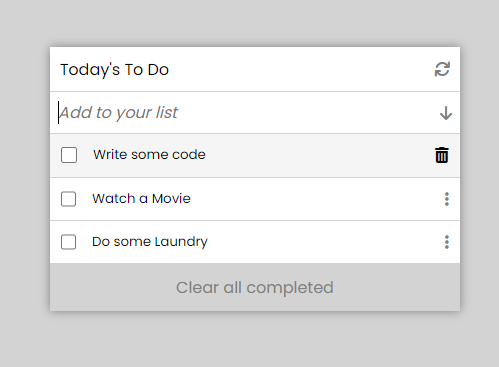Place cursor at Add to your list placeholder

119,113
